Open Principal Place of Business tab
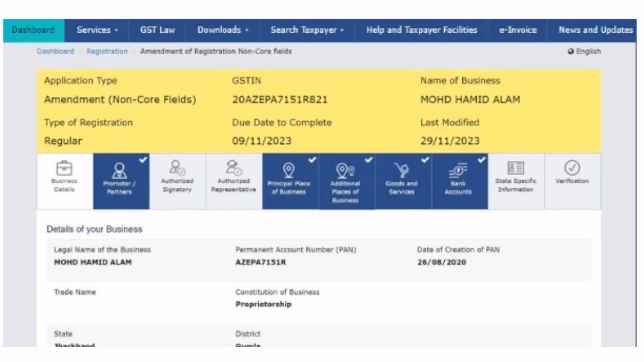 [x=290, y=181]
